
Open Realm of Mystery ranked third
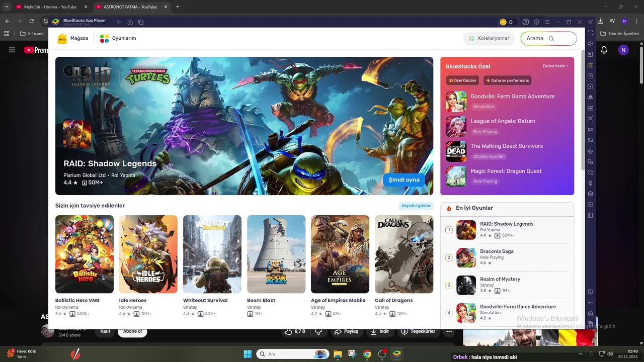pos(507,285)
